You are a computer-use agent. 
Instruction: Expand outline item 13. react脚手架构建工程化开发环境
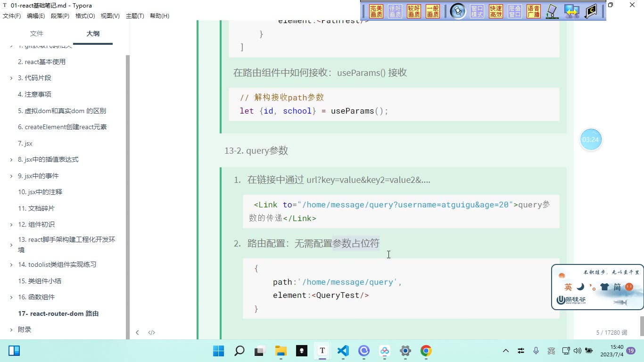[11, 245]
